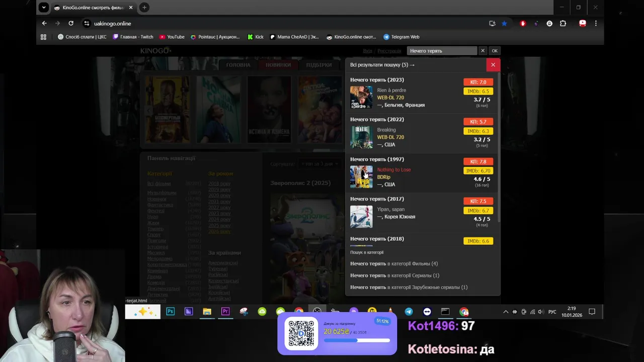Image resolution: width=644 pixels, height=362 pixels.
Task: Switch to the НОВИНКИ tab
Action: pyautogui.click(x=278, y=65)
